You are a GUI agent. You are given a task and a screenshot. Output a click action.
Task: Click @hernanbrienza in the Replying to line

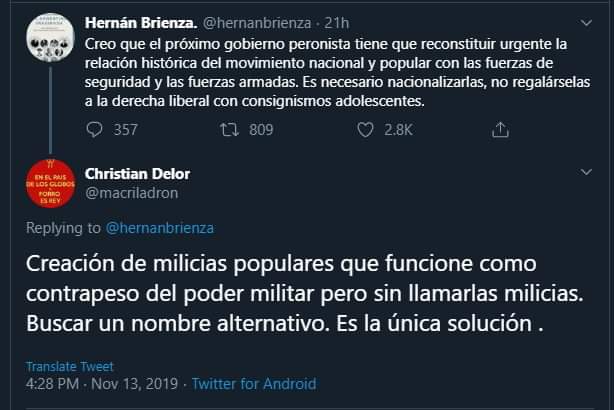click(159, 227)
